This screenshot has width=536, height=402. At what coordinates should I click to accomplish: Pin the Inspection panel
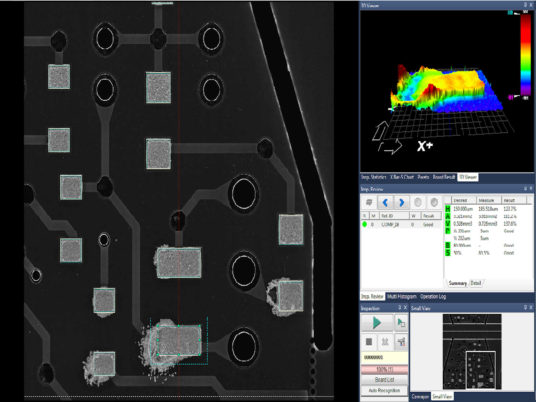(399, 308)
